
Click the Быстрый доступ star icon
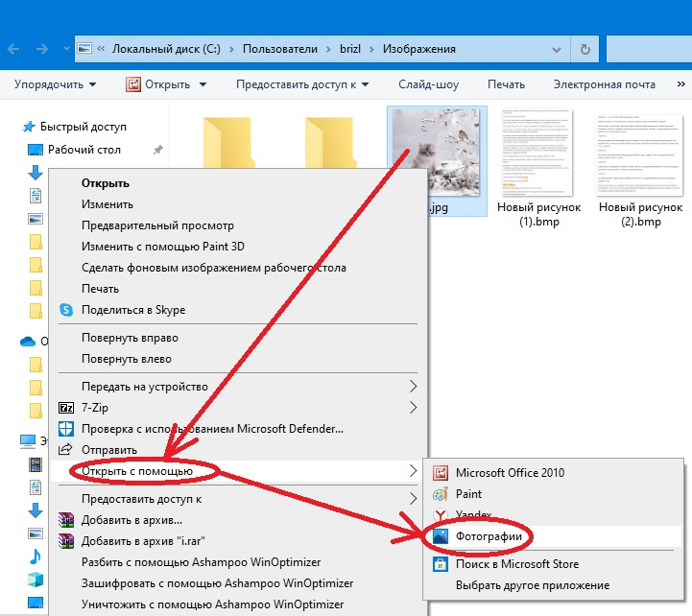click(x=29, y=127)
